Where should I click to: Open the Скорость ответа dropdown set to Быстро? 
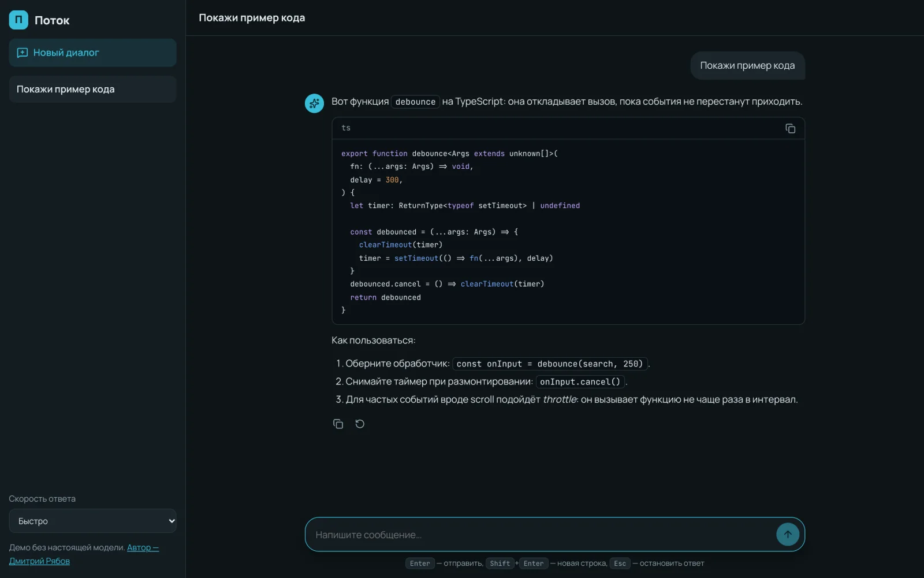click(x=92, y=521)
